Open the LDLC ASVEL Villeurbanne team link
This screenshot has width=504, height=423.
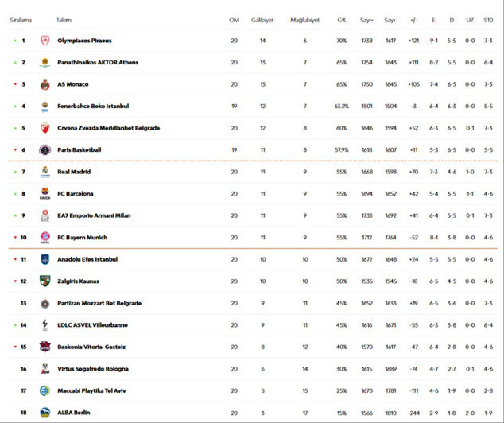pos(92,324)
